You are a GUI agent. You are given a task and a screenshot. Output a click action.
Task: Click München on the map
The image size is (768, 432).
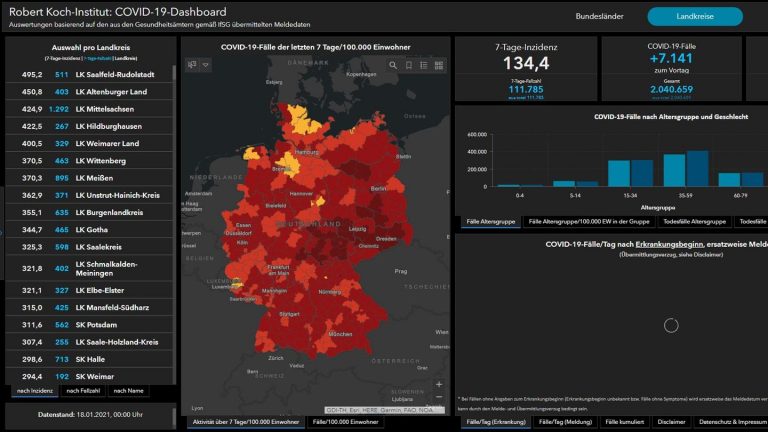coord(340,334)
